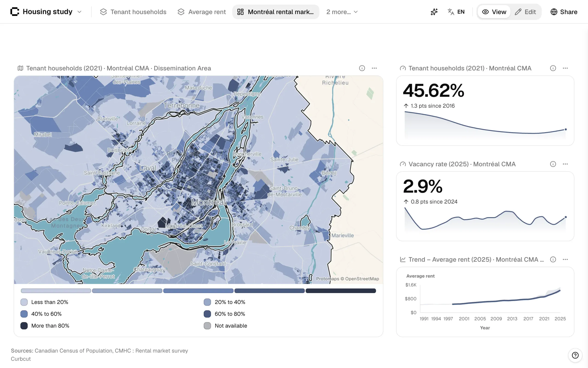Open the Tenant households tab
Screen dimensions: 588x368
coord(133,12)
